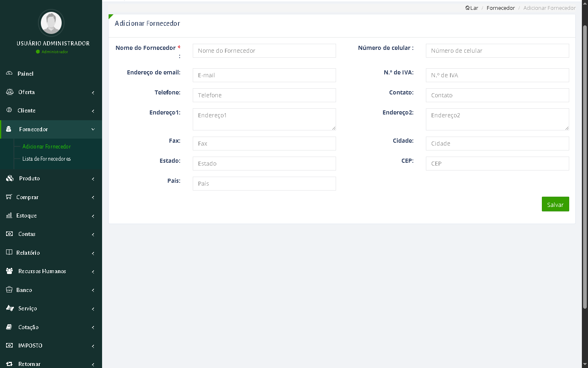Click the Produto boxes icon

click(x=10, y=178)
